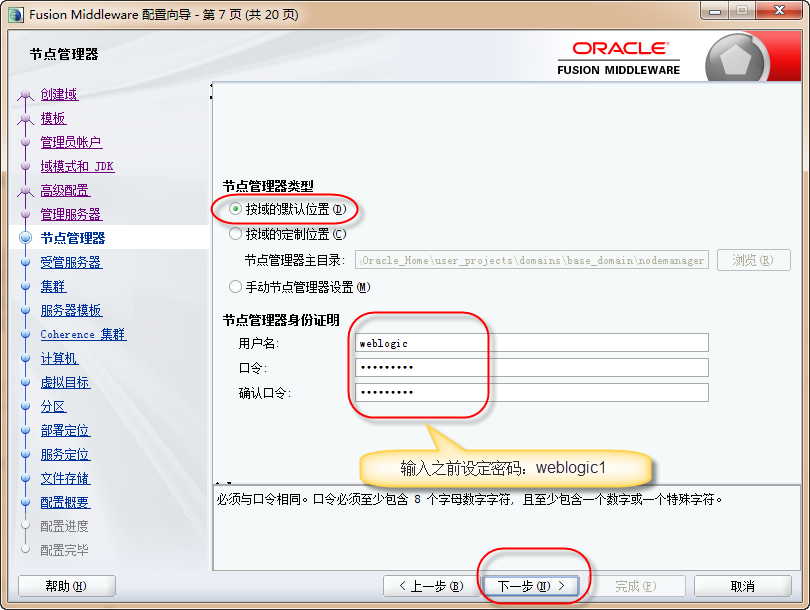
Task: Click the 配置进度 step label
Action: pos(64,526)
